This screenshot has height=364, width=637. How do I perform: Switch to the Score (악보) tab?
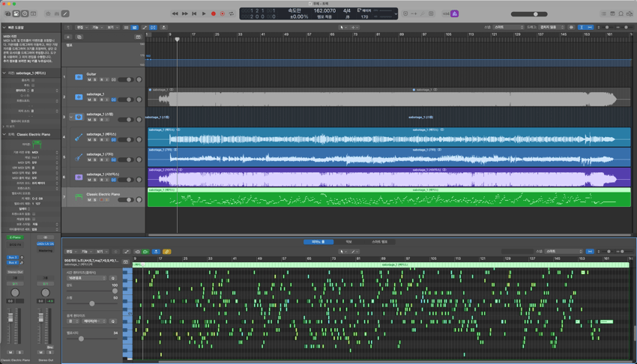coord(348,242)
